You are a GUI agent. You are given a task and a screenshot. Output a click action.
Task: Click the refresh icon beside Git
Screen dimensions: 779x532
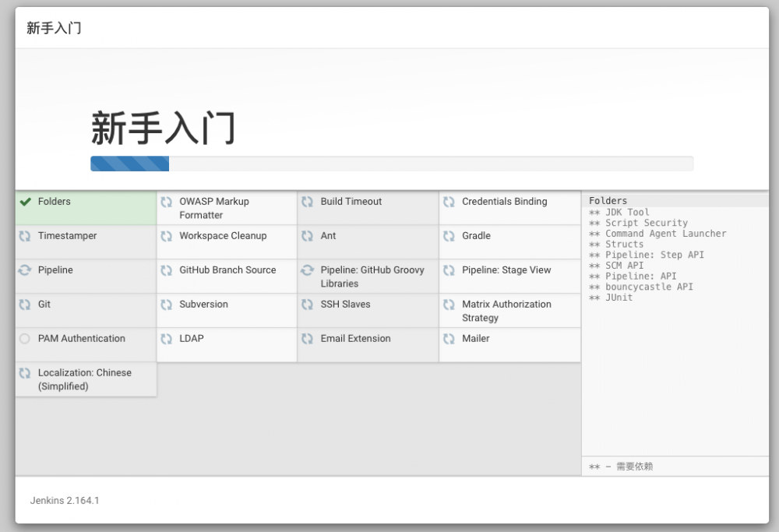click(26, 304)
